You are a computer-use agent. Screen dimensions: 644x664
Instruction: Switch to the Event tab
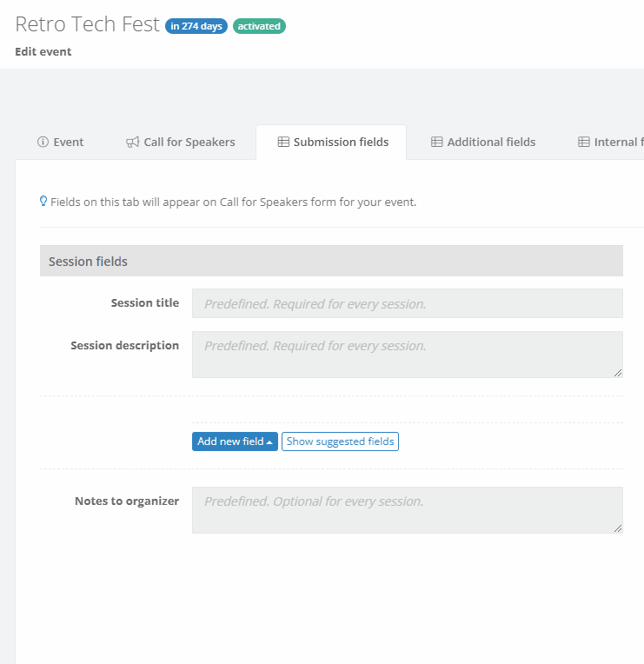[x=61, y=143]
